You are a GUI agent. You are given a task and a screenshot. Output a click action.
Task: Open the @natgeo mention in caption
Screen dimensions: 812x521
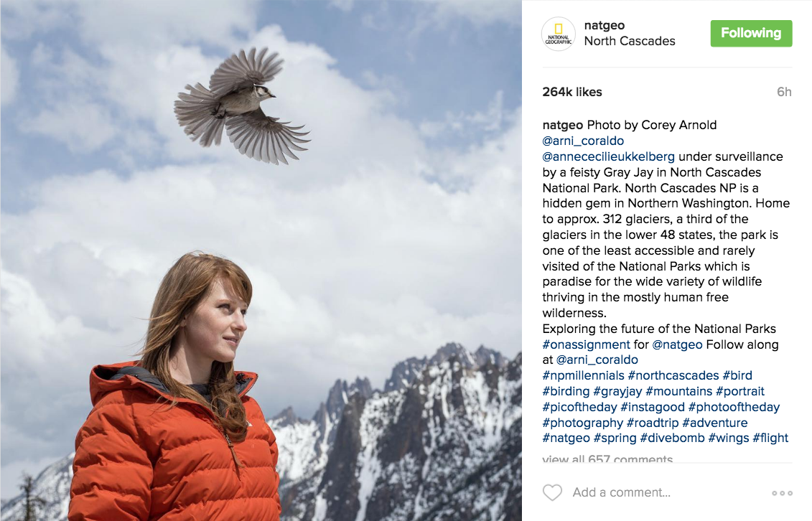tap(677, 344)
